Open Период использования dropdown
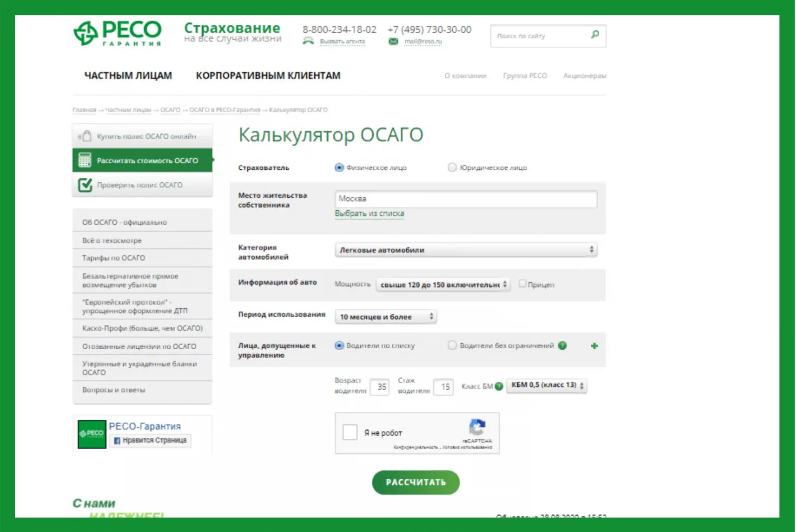796x532 pixels. click(386, 317)
